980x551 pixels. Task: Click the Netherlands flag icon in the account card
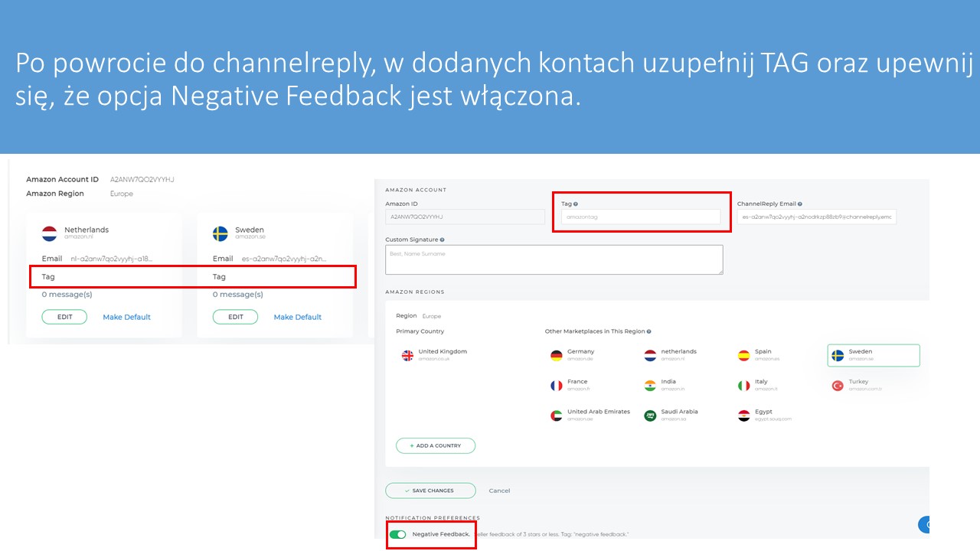[x=50, y=233]
